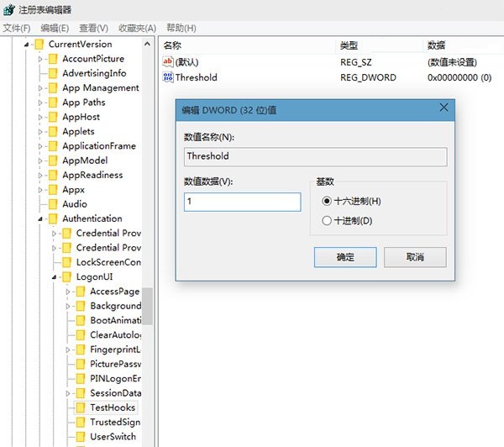Viewport: 504px width, 447px height.
Task: Click the REG_DWORD type cell
Action: (368, 77)
